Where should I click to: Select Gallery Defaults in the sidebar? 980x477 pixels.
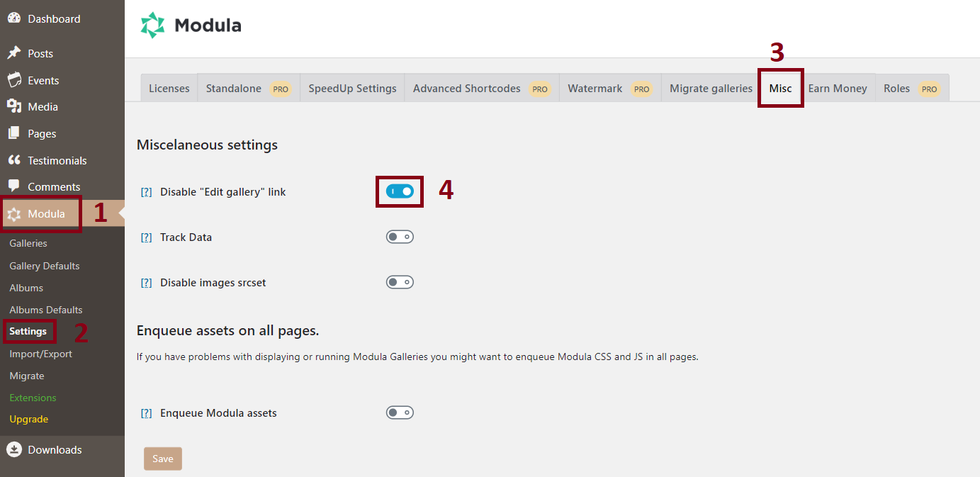click(x=44, y=265)
